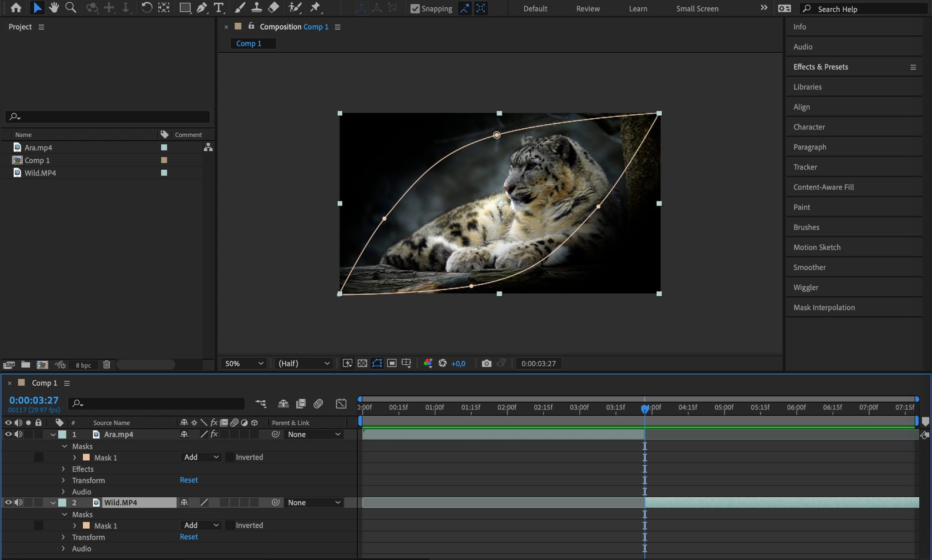Viewport: 932px width, 560px height.
Task: Select the Type tool
Action: [x=219, y=8]
